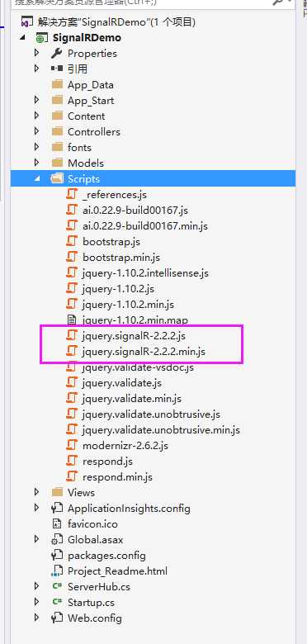
Task: Click the ServerHub.cs C# file icon
Action: pyautogui.click(x=57, y=586)
